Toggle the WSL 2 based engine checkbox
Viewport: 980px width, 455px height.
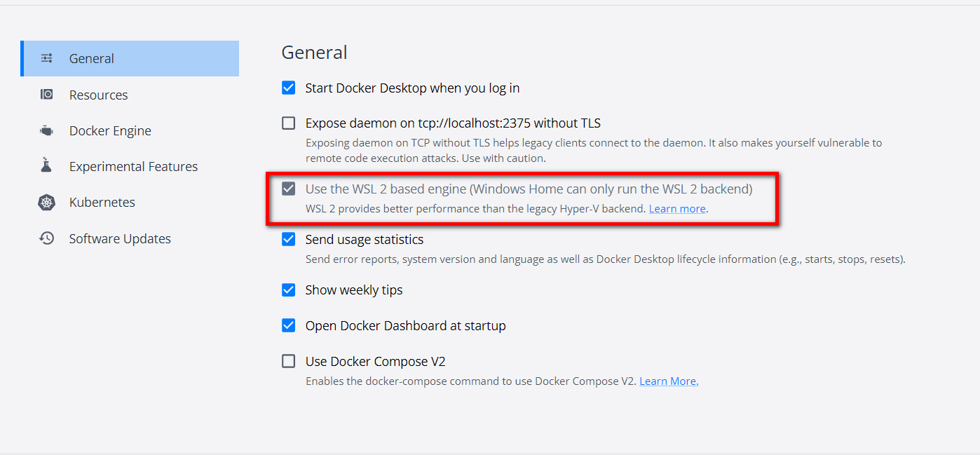[x=288, y=189]
